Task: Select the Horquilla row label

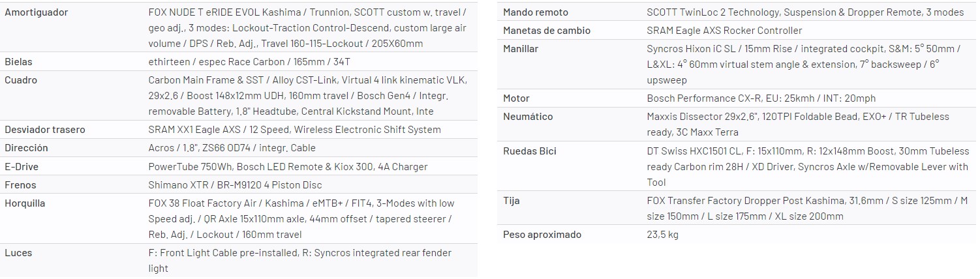Action: pyautogui.click(x=25, y=203)
